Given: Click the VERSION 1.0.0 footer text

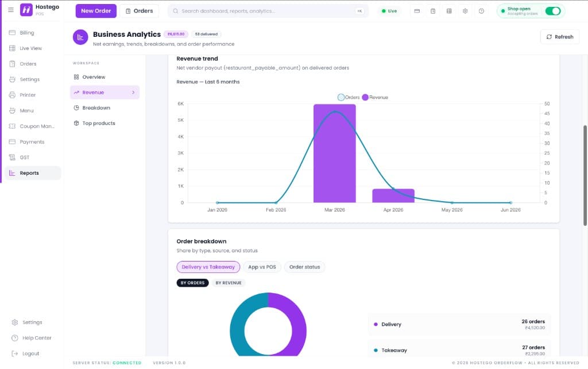Looking at the screenshot, I should click(169, 363).
